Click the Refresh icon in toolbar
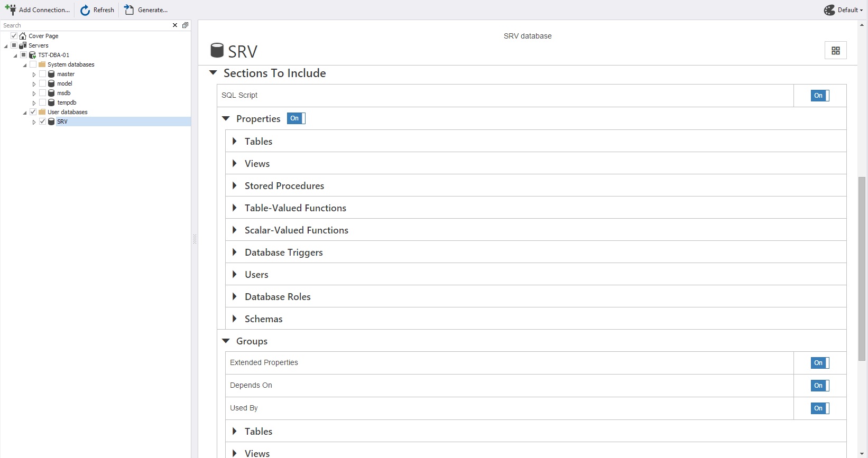This screenshot has height=458, width=868. [85, 10]
